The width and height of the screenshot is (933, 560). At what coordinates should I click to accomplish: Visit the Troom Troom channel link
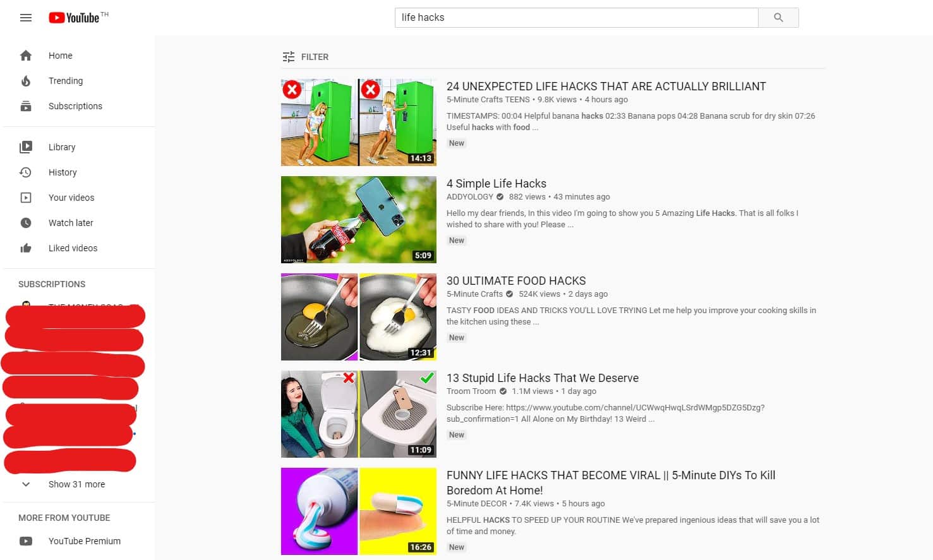click(x=471, y=391)
